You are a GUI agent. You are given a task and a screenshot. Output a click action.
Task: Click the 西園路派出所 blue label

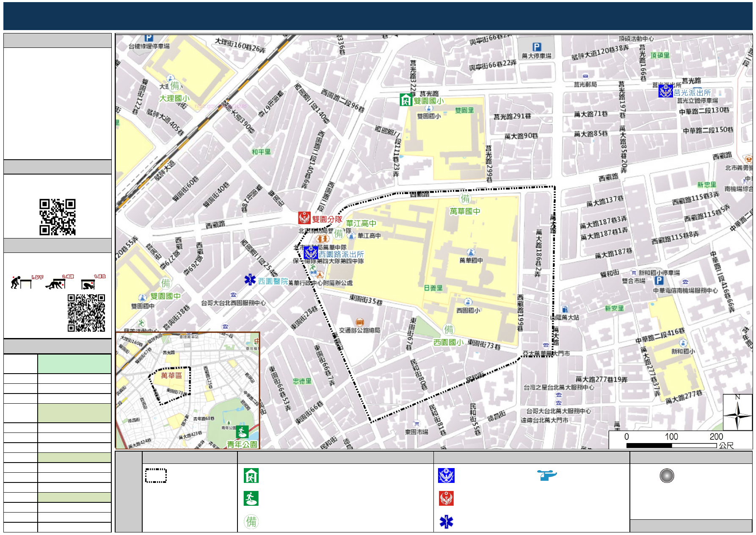point(341,254)
